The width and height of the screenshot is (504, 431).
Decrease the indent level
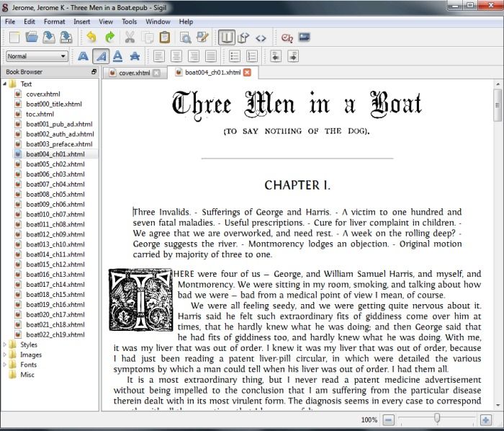point(276,56)
